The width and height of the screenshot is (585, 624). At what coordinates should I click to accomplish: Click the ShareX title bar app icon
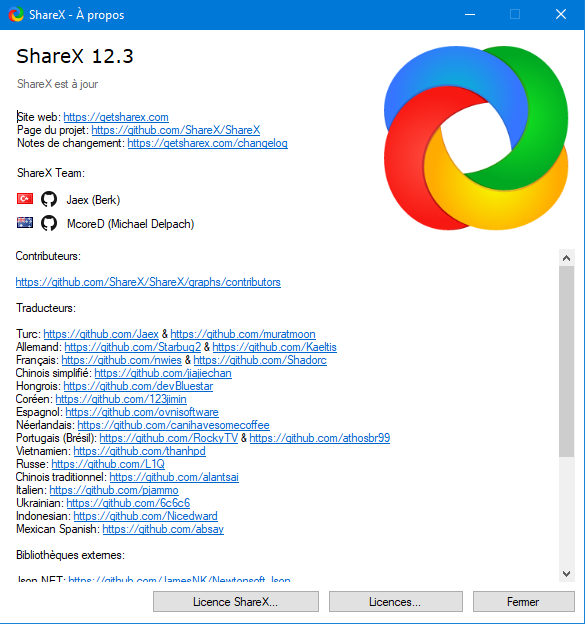pos(16,15)
